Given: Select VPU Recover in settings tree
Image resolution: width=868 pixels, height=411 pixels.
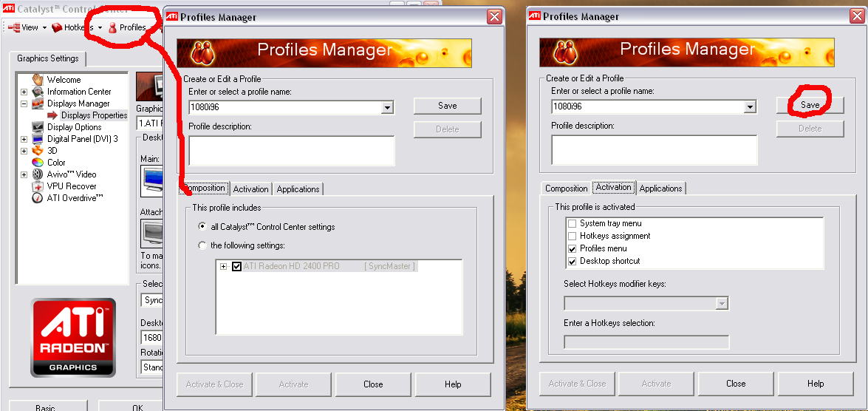Looking at the screenshot, I should pyautogui.click(x=72, y=186).
